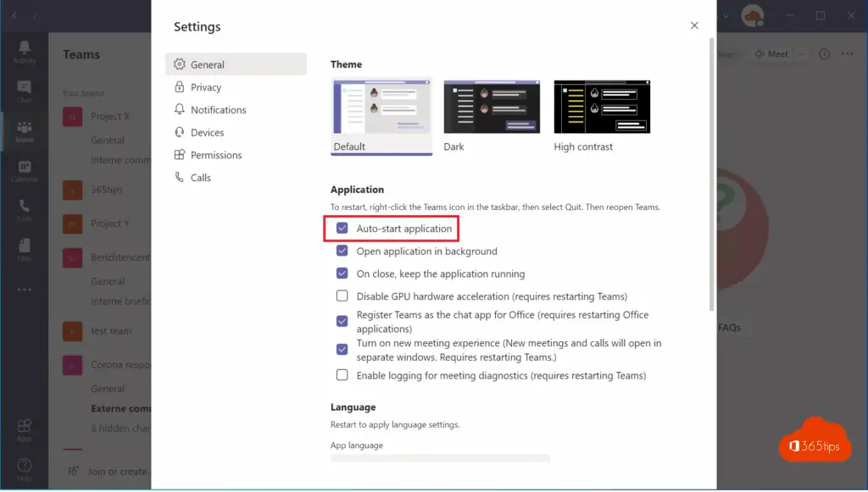The height and width of the screenshot is (492, 868).
Task: Toggle On close keep application running
Action: (342, 274)
